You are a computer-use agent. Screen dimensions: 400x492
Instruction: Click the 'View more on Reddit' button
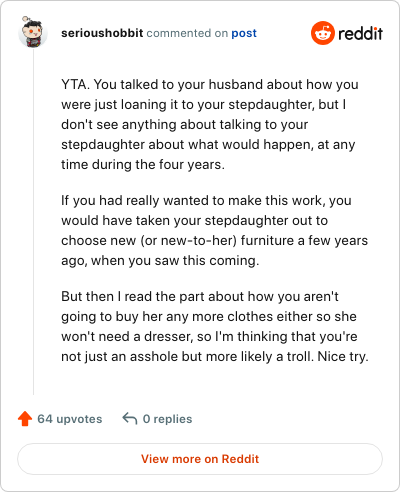tap(200, 459)
